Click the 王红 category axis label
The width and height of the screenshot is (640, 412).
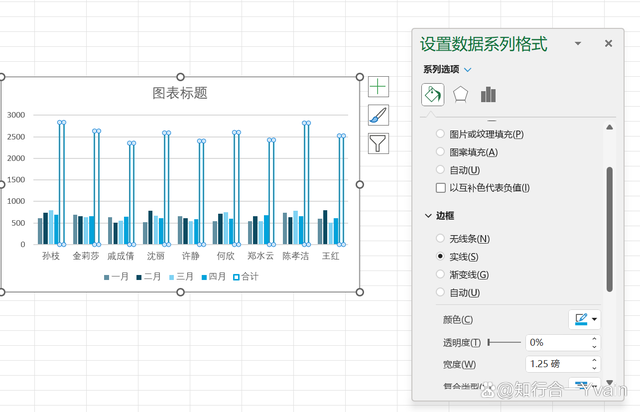click(x=331, y=256)
